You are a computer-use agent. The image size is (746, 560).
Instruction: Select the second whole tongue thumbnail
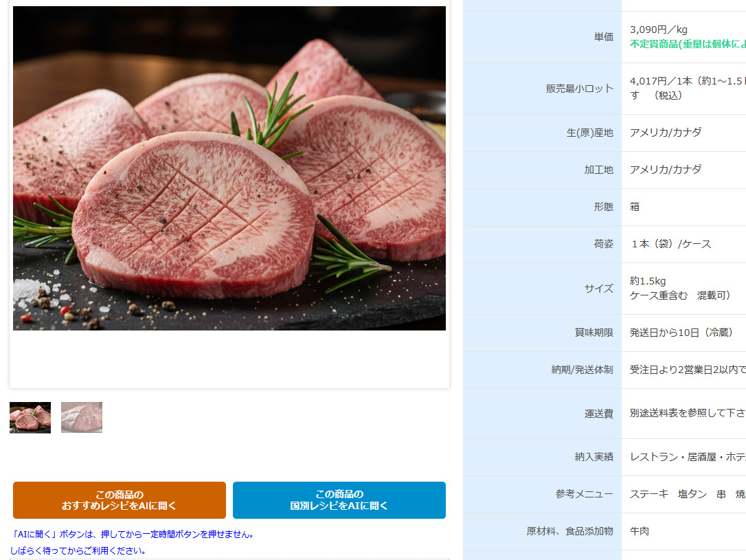pyautogui.click(x=81, y=417)
